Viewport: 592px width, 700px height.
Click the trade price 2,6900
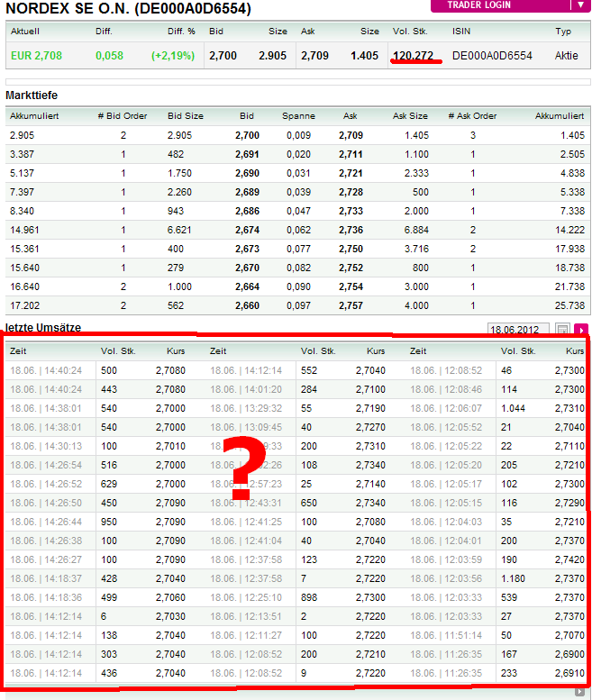(569, 654)
